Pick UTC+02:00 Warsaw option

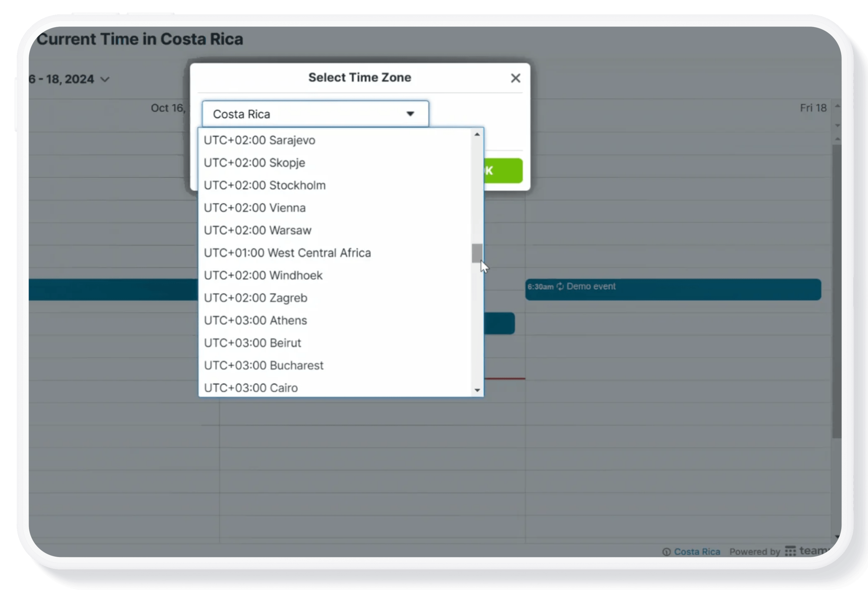[335, 230]
